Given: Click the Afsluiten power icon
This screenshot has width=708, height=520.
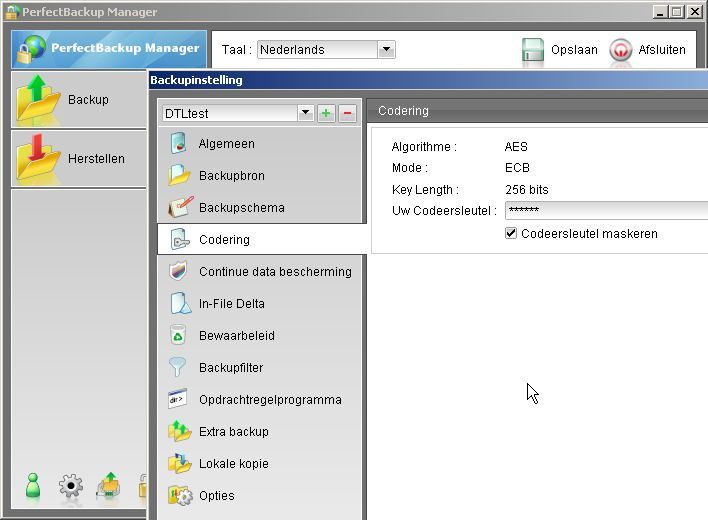Looking at the screenshot, I should tap(621, 50).
